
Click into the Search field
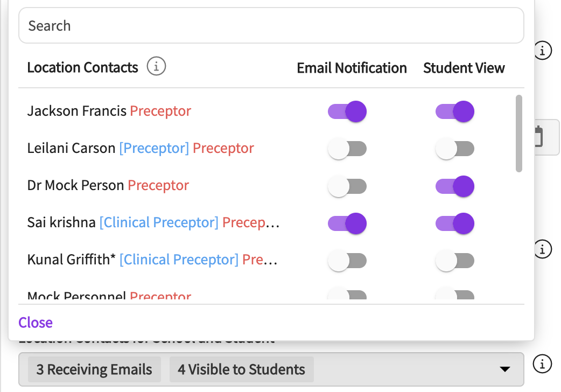[x=271, y=25]
